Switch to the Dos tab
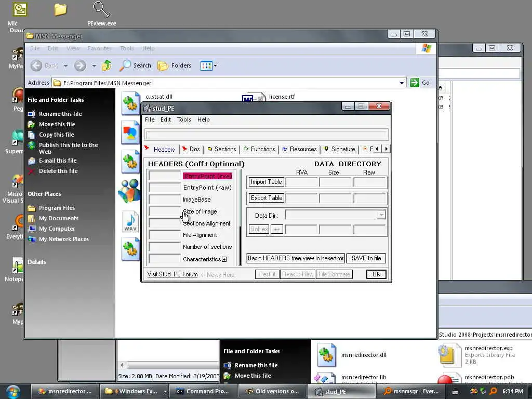This screenshot has height=399, width=532. [x=191, y=149]
